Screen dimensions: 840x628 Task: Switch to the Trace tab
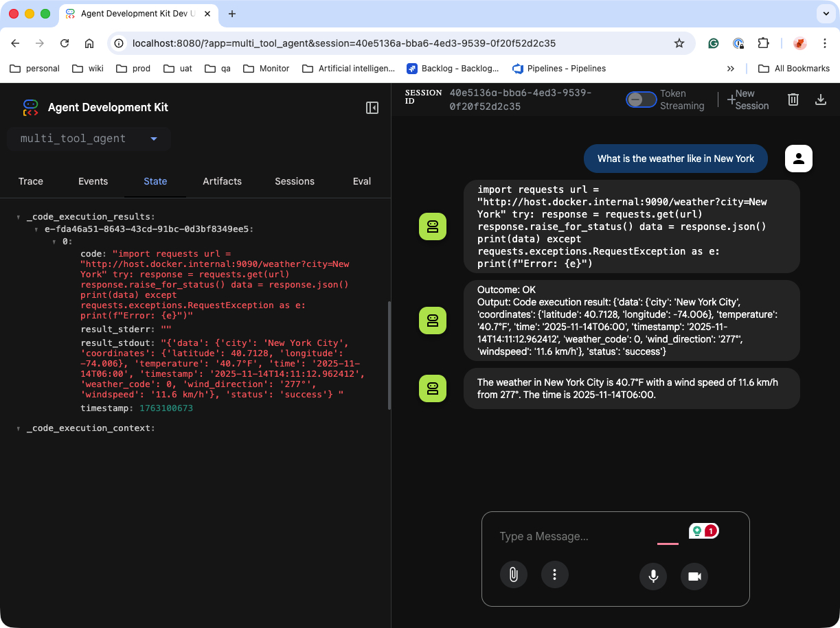click(x=31, y=181)
